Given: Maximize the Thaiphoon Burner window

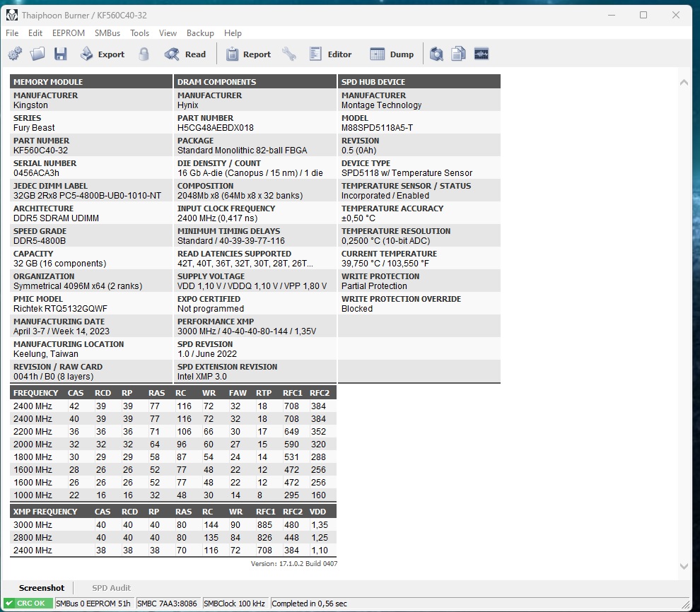Looking at the screenshot, I should (x=643, y=15).
